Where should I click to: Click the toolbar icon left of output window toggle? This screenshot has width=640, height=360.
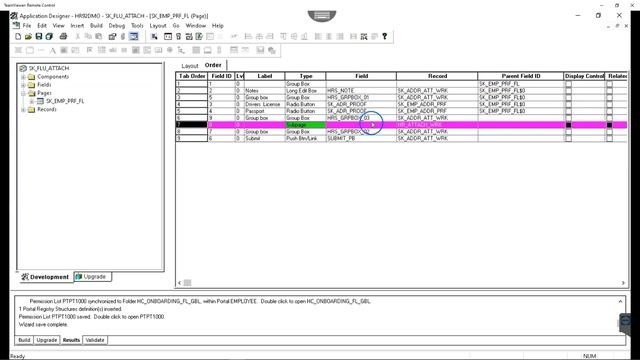click(123, 37)
